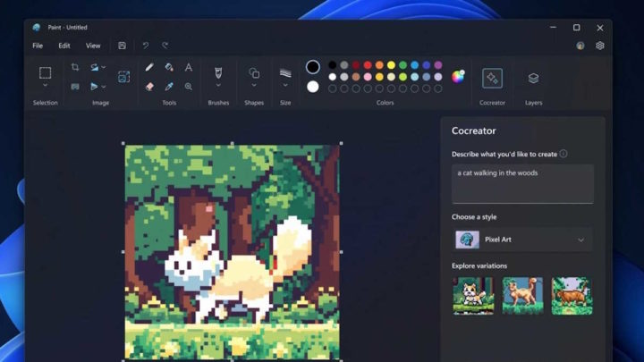Click the Cocreator description text field
This screenshot has height=362, width=644.
point(522,184)
